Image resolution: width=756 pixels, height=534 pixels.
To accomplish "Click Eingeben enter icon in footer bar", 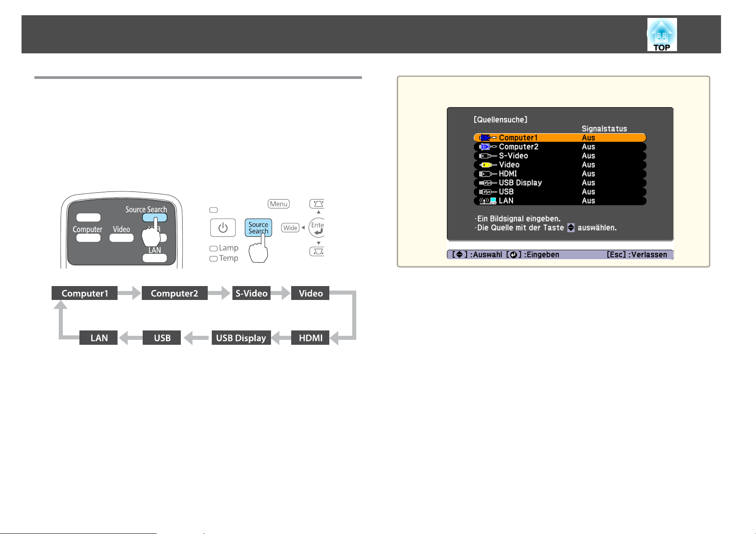I will [514, 255].
